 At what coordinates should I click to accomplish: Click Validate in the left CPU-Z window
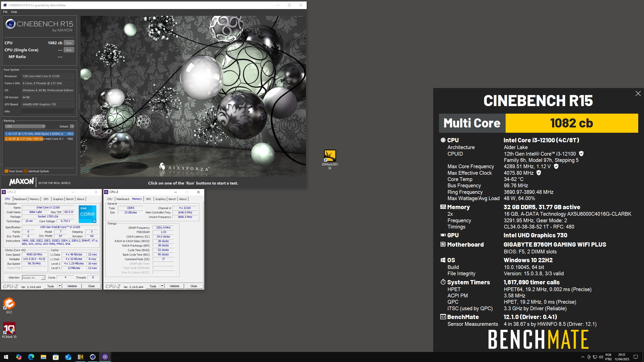coord(72,286)
